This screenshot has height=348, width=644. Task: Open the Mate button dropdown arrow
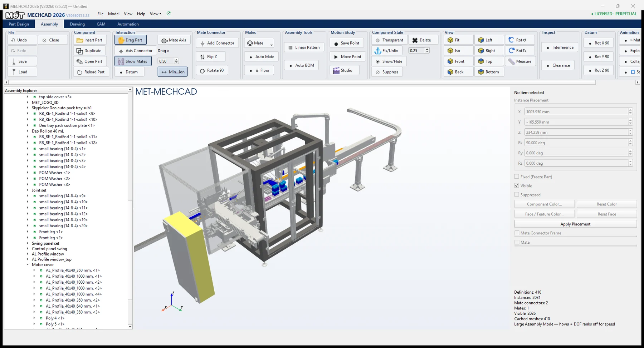tap(272, 45)
